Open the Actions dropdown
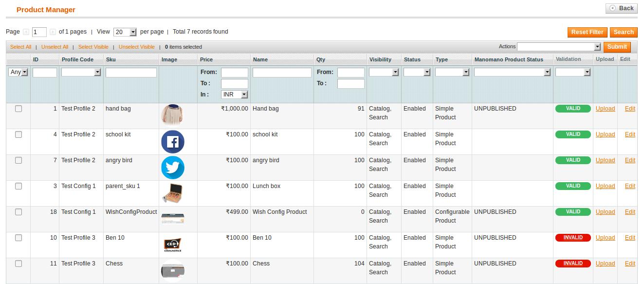This screenshot has width=644, height=284. pyautogui.click(x=559, y=46)
